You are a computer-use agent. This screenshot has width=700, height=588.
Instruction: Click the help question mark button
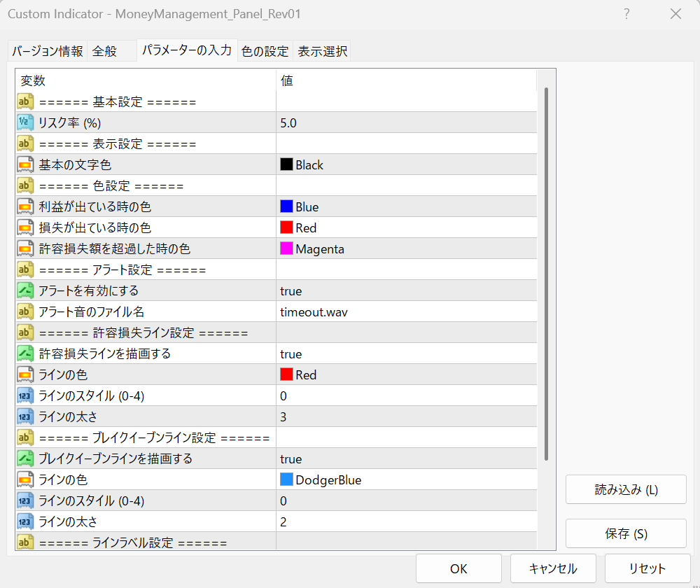626,14
